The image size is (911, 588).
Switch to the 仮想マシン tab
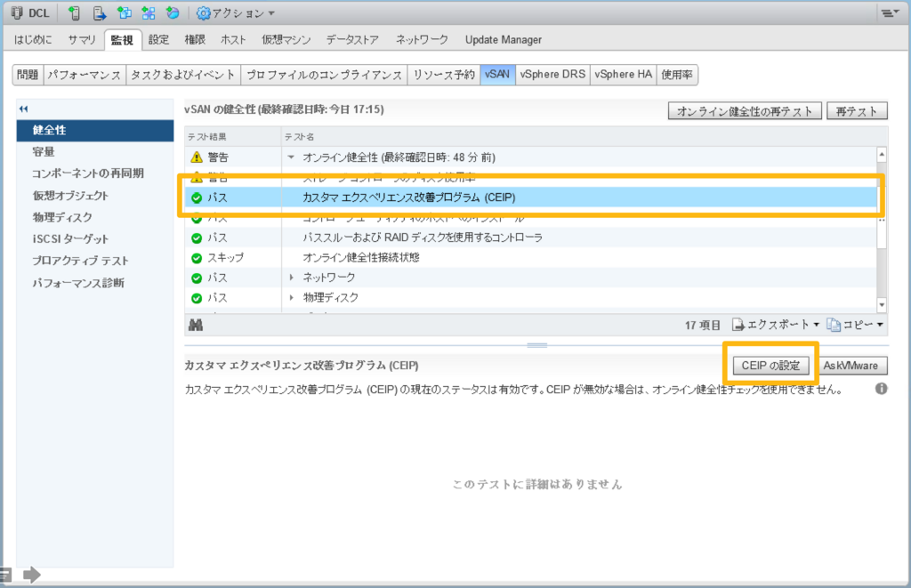point(286,39)
